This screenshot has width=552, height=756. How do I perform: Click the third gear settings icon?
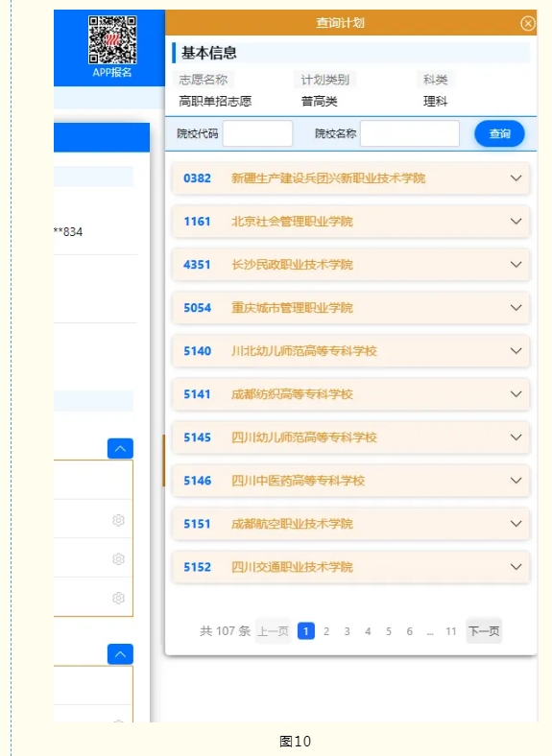tap(118, 598)
